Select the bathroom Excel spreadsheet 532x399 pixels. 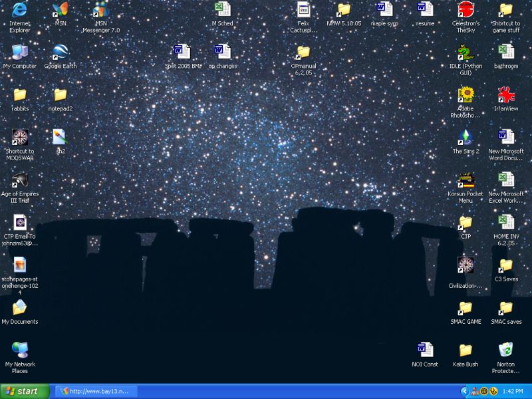pyautogui.click(x=506, y=53)
